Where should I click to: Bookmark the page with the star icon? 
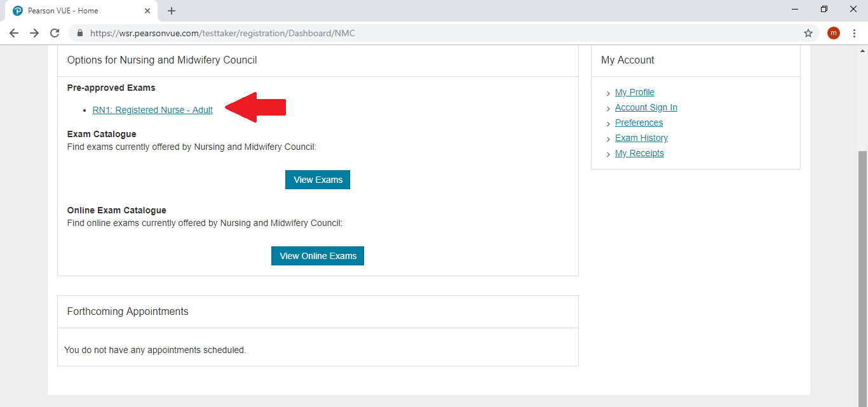pyautogui.click(x=808, y=32)
